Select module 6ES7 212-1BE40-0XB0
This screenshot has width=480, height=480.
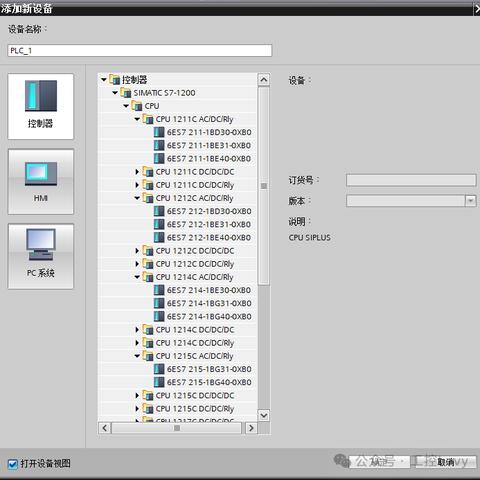(209, 238)
